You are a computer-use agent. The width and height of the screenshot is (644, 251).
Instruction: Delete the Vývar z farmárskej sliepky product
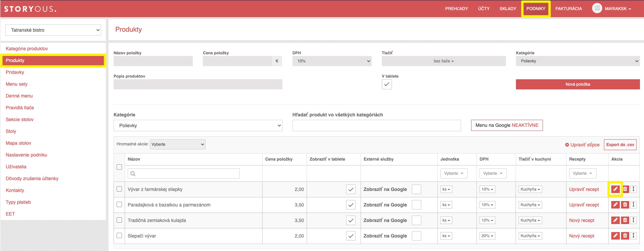625,189
